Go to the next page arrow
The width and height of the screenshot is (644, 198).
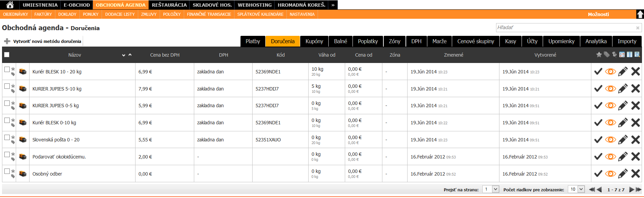[x=632, y=190]
